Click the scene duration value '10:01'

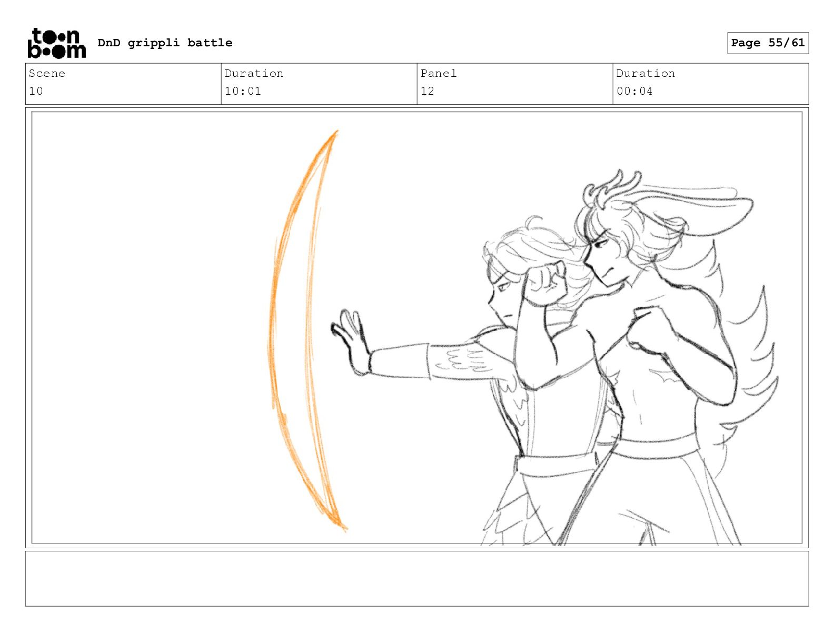[x=243, y=91]
